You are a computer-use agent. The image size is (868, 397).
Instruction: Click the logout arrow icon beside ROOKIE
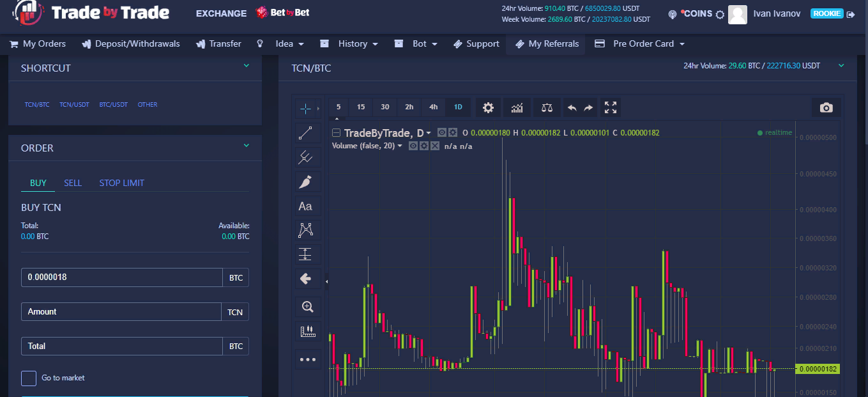click(851, 14)
